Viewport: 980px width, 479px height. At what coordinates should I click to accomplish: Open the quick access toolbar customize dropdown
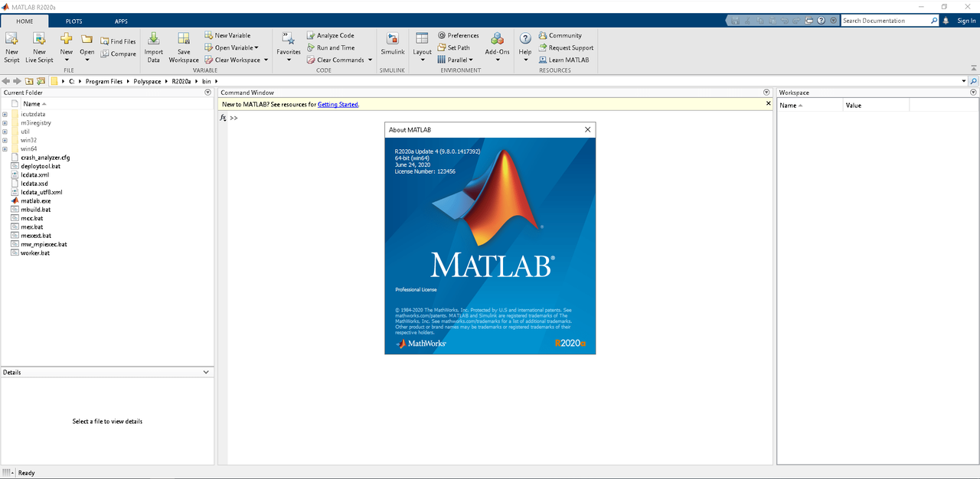click(833, 21)
